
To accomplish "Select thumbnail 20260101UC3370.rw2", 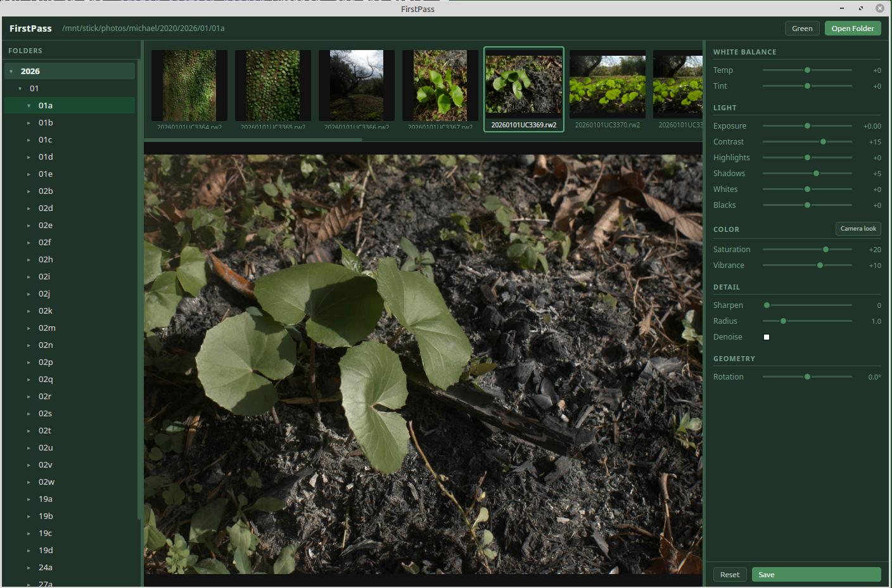I will point(607,85).
